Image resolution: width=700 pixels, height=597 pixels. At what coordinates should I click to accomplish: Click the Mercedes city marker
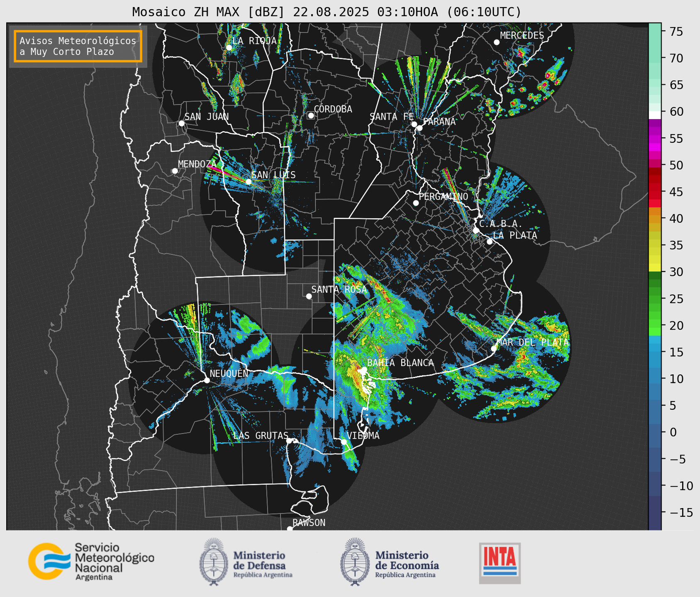point(496,42)
